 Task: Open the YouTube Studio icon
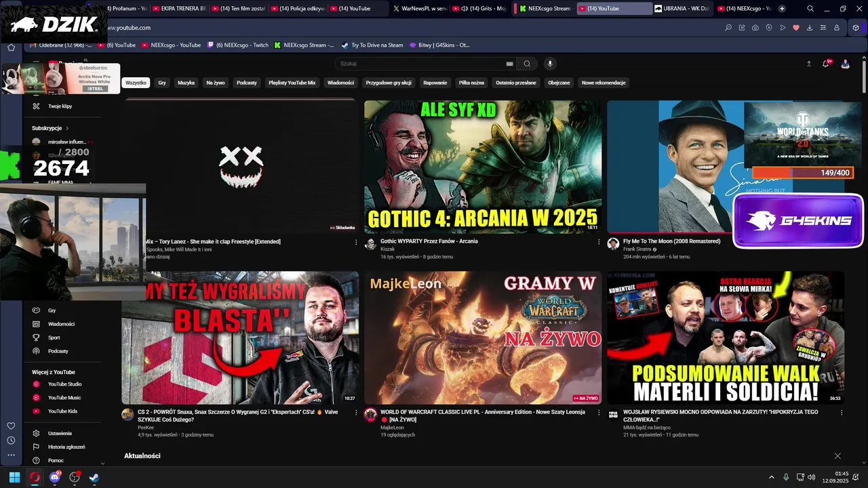coord(36,384)
